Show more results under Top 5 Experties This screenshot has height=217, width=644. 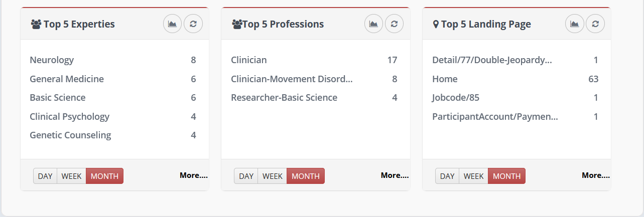194,175
